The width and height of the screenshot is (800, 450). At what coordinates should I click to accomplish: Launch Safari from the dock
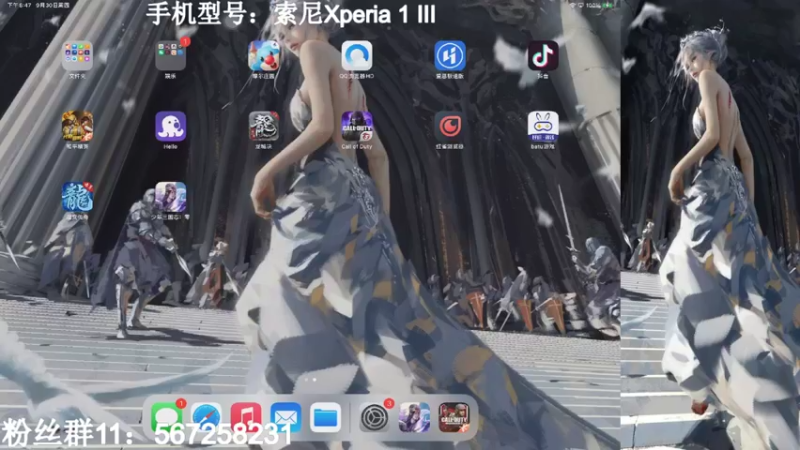click(206, 417)
